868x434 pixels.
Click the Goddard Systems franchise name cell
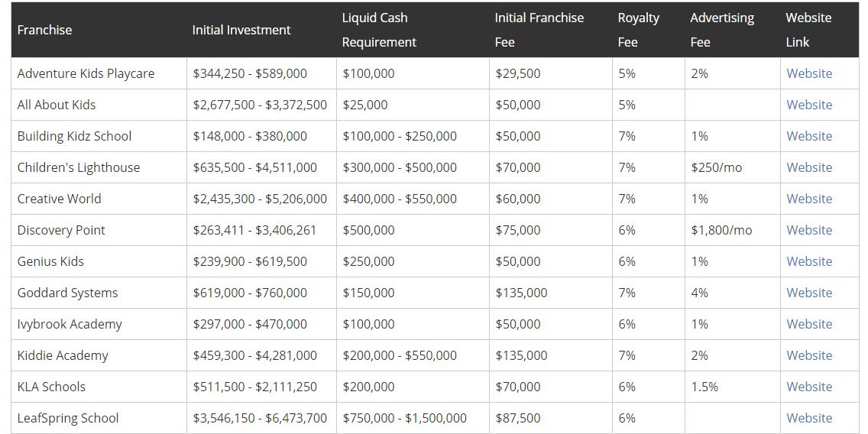click(67, 293)
